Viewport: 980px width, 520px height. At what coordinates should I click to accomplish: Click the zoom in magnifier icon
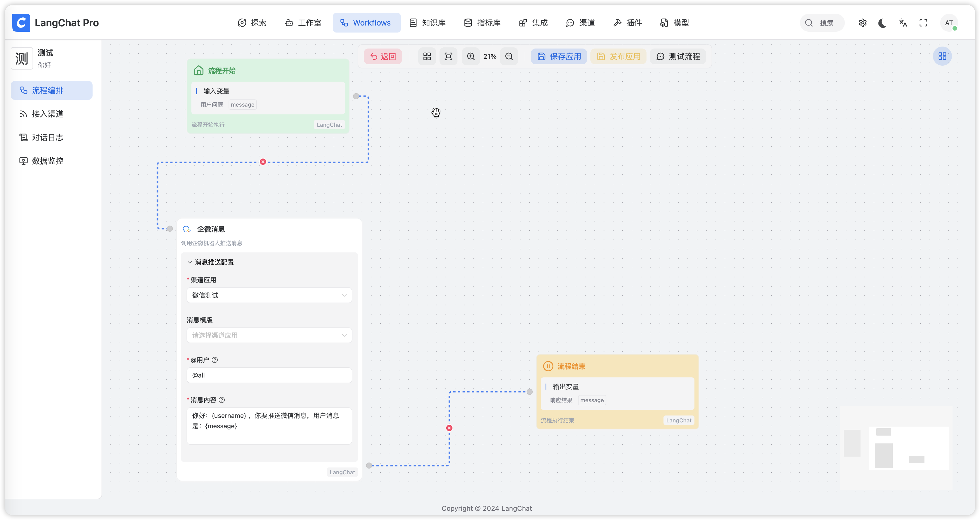click(471, 56)
